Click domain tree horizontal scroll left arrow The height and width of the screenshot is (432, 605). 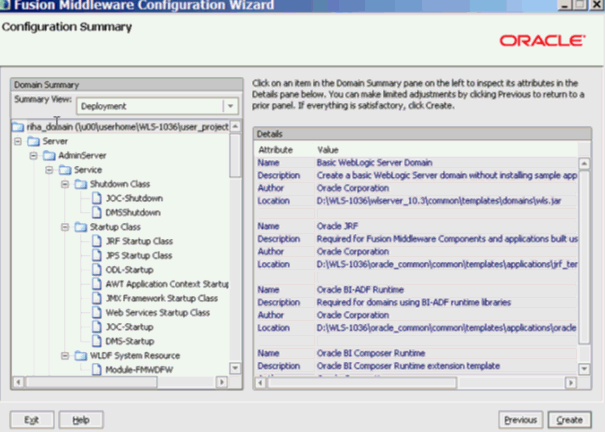(x=18, y=382)
